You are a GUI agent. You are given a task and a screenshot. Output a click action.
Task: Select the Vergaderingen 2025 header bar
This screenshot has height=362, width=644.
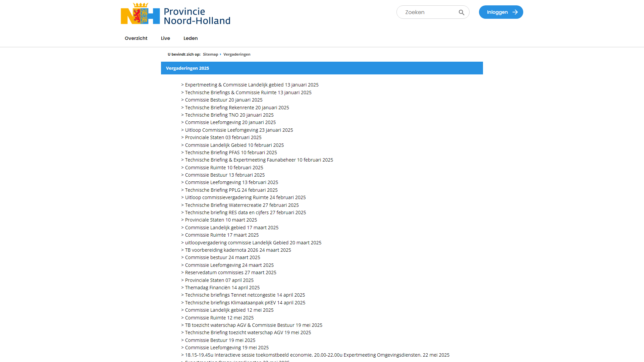(x=322, y=68)
